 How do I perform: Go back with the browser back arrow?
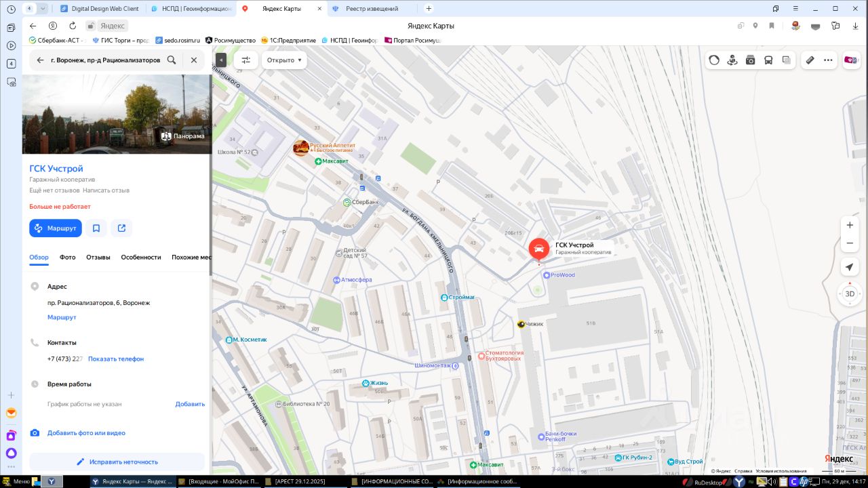(33, 26)
